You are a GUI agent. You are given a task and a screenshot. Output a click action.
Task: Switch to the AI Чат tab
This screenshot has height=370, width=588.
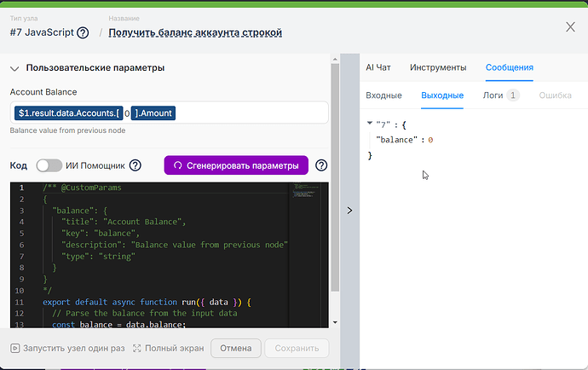coord(378,67)
